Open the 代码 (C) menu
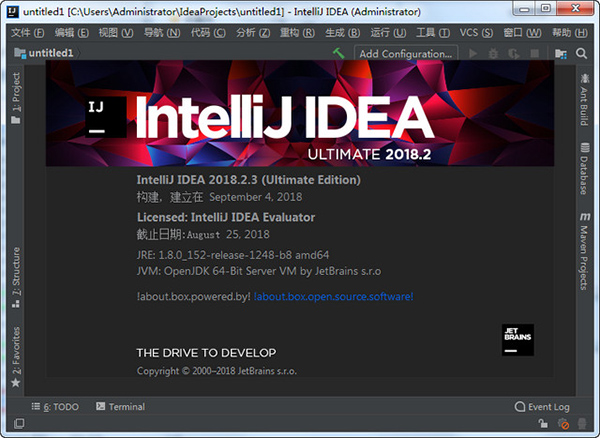The width and height of the screenshot is (600, 438). pos(208,33)
